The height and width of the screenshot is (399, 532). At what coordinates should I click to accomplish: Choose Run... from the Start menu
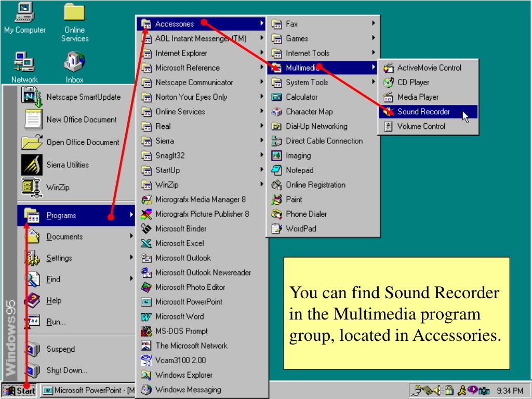point(76,322)
